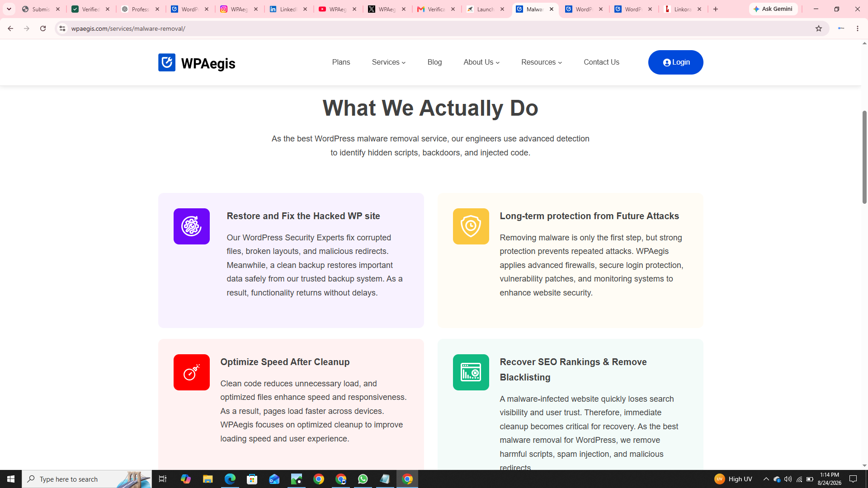
Task: Go back to previous page
Action: pos(10,28)
